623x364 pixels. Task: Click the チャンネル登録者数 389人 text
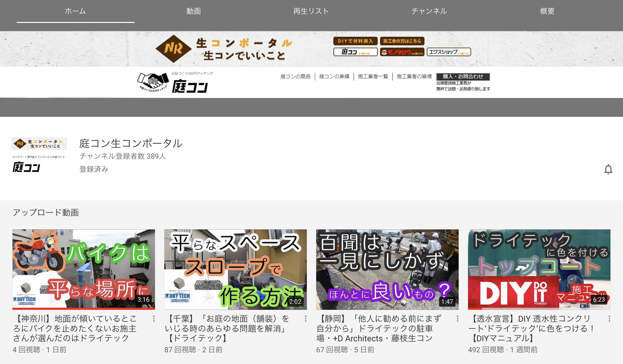(123, 156)
